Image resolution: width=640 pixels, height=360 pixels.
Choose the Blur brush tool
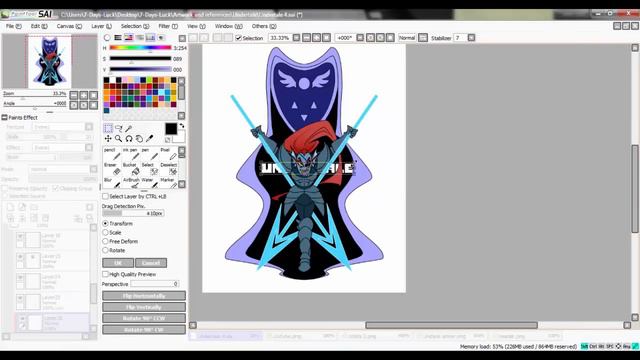pyautogui.click(x=111, y=183)
